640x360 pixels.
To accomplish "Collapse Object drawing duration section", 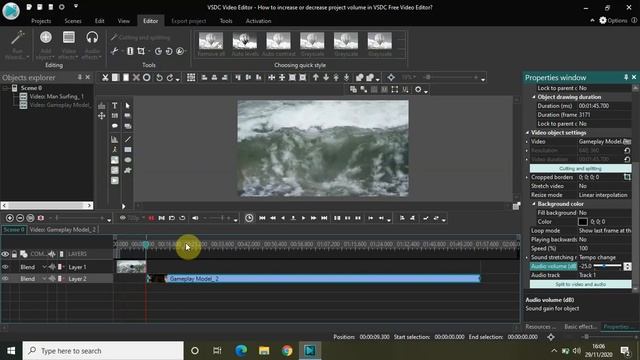I will click(x=534, y=97).
